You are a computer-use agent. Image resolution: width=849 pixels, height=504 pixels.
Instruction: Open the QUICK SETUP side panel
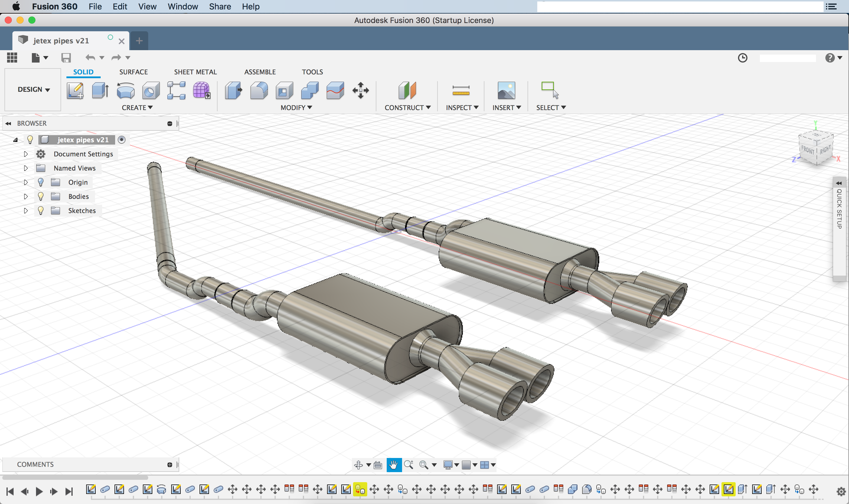(x=839, y=209)
